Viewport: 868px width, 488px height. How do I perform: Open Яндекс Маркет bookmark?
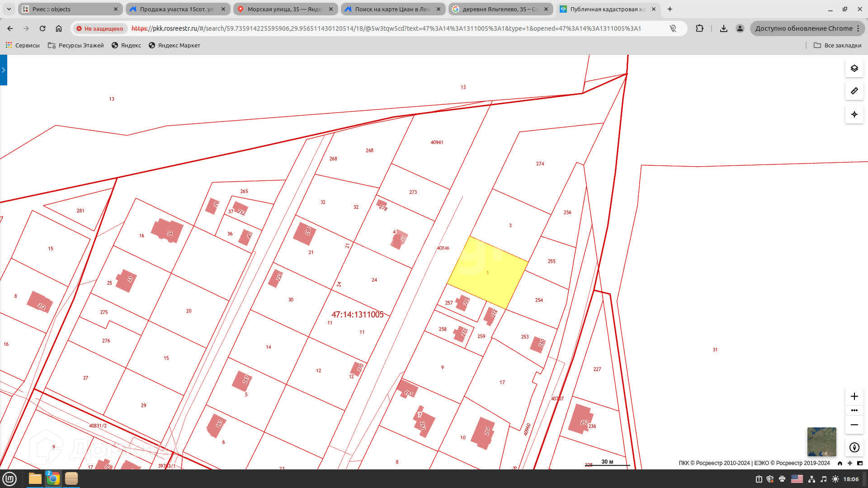coord(175,45)
